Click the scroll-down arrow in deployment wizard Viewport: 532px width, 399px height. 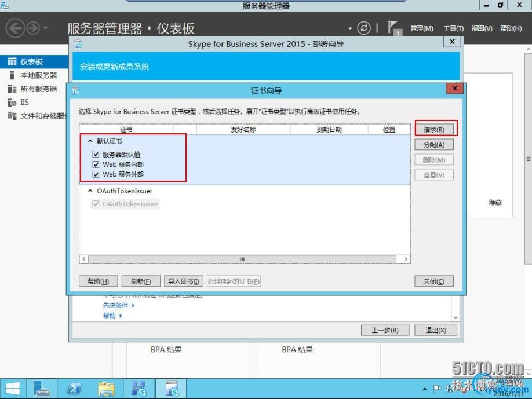tap(456, 317)
